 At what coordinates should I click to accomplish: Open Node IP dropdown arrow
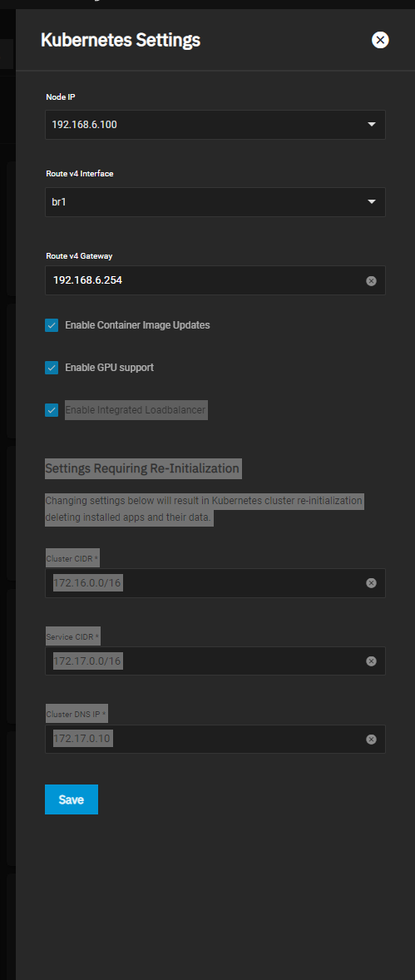372,125
